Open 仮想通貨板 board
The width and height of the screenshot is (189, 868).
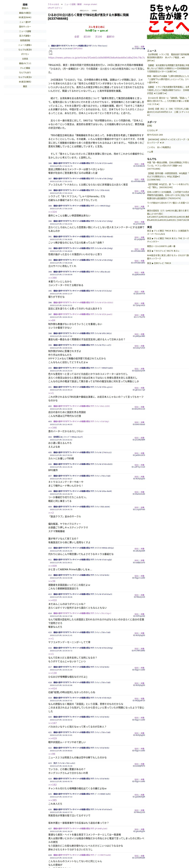pyautogui.click(x=25, y=41)
